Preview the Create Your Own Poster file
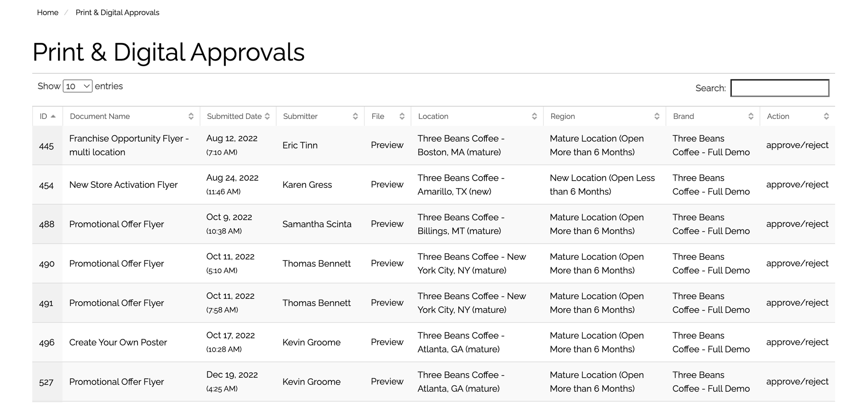This screenshot has width=868, height=403. point(387,342)
